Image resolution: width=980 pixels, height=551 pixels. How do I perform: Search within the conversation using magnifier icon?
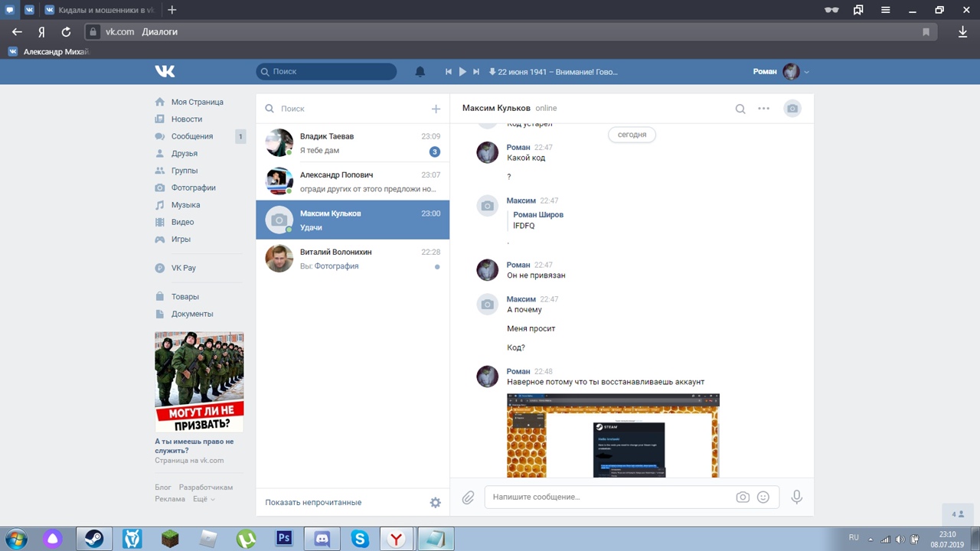(x=740, y=109)
